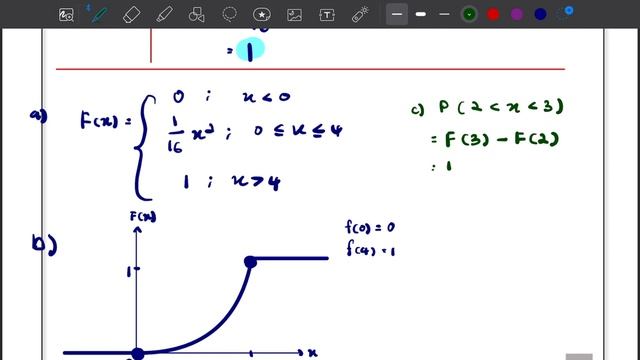
Task: Select the Lasso selection tool
Action: coord(229,14)
